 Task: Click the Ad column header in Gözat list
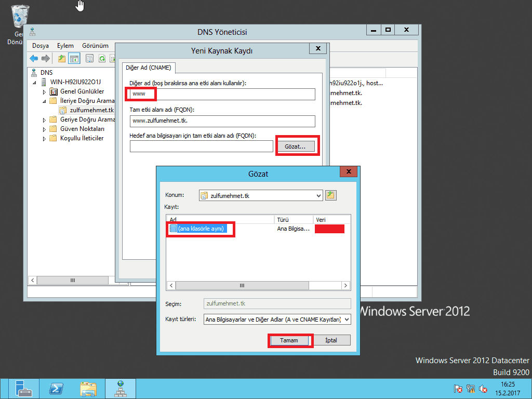coord(220,220)
